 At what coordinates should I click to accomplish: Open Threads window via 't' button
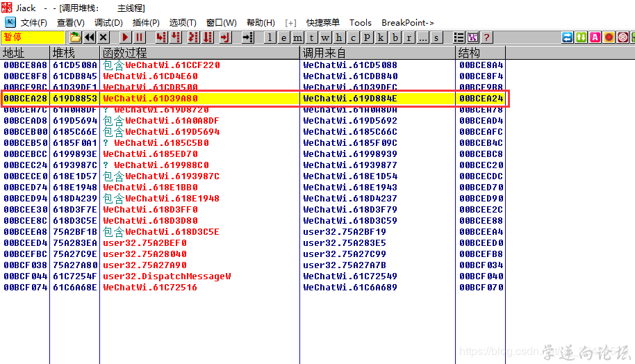pos(311,38)
